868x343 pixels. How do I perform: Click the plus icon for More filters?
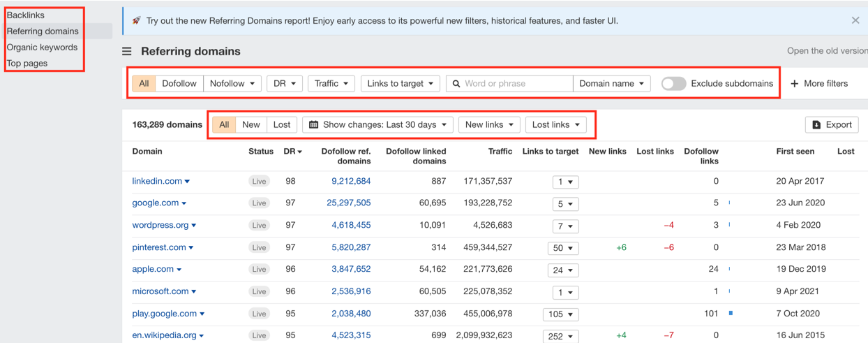[794, 84]
